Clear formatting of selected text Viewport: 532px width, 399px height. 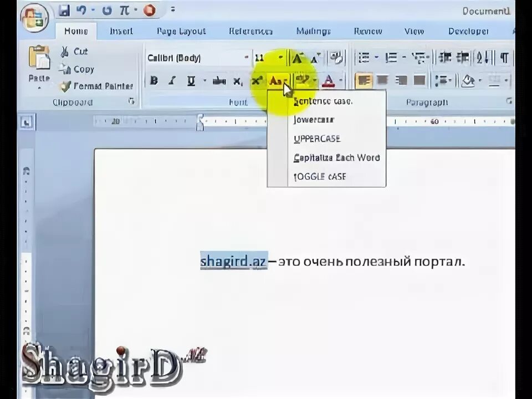(x=336, y=58)
